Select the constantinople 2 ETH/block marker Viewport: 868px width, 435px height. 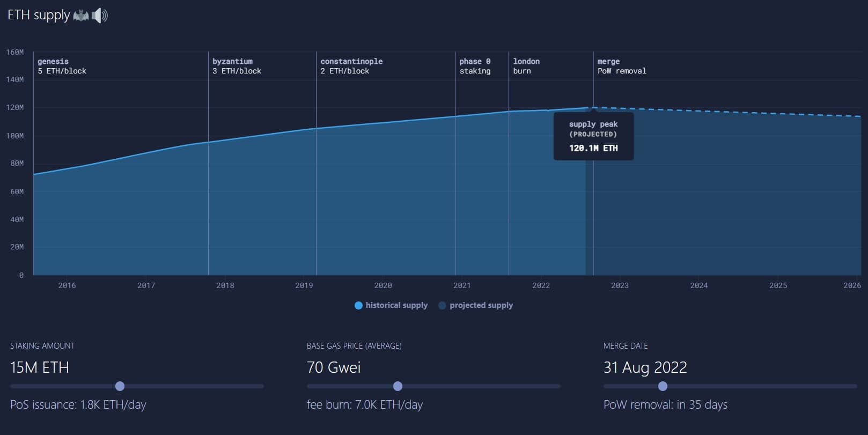pos(351,66)
